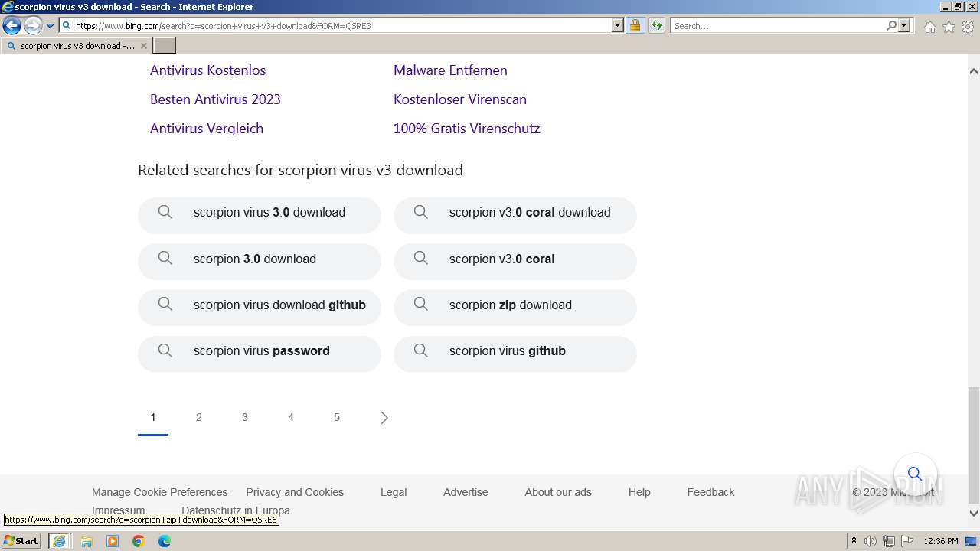The height and width of the screenshot is (551, 980).
Task: Show hidden tray icons arrow
Action: pos(854,541)
